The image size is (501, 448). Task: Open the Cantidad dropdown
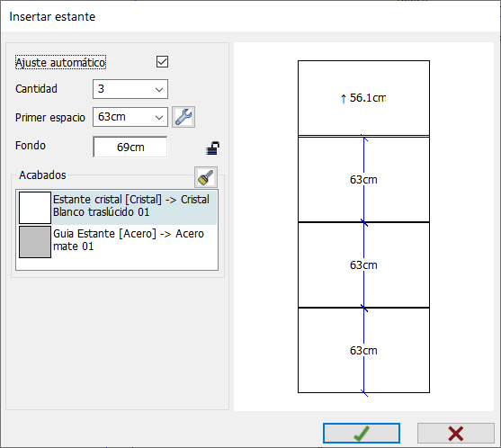(x=130, y=89)
